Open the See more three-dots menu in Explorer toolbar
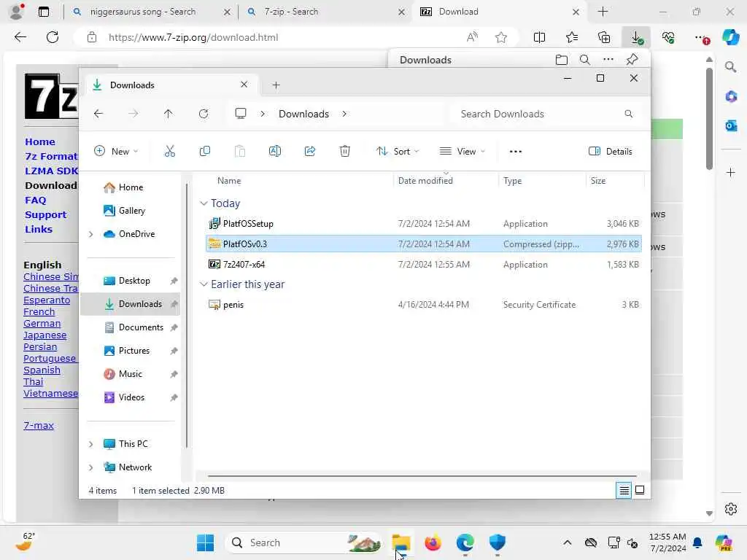This screenshot has height=560, width=747. click(x=516, y=152)
